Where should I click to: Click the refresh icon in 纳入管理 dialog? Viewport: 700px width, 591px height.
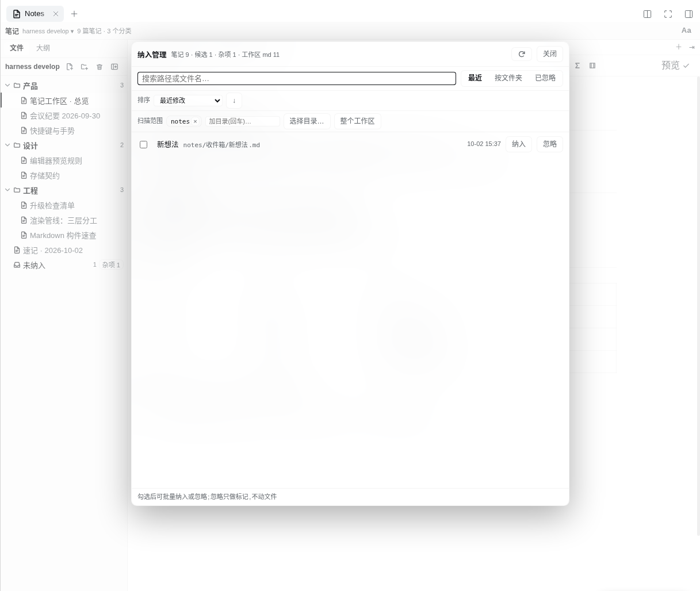click(522, 54)
